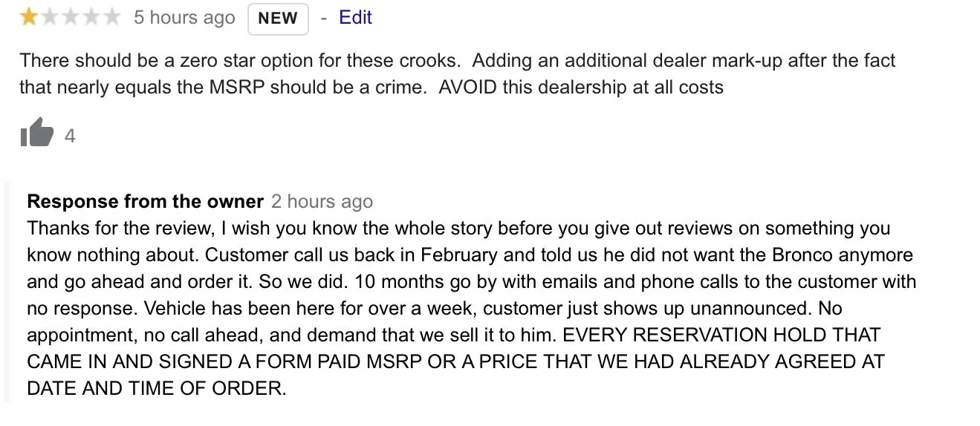Click the first gold rating star

[29, 17]
